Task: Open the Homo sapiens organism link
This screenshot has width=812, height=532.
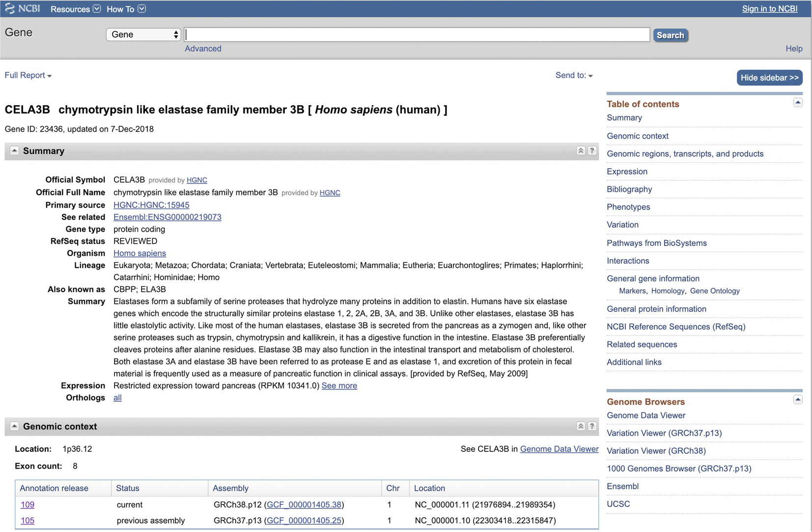Action: point(140,253)
